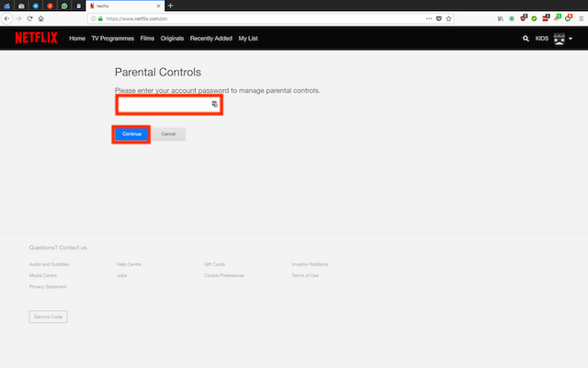Image resolution: width=588 pixels, height=368 pixels.
Task: Open the Firefox hamburger menu
Action: click(582, 18)
